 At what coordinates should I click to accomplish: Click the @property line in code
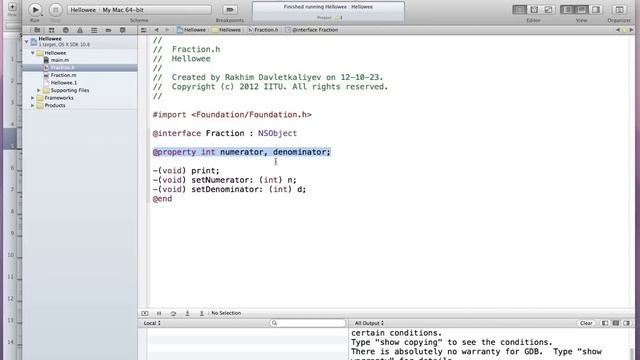(x=242, y=152)
